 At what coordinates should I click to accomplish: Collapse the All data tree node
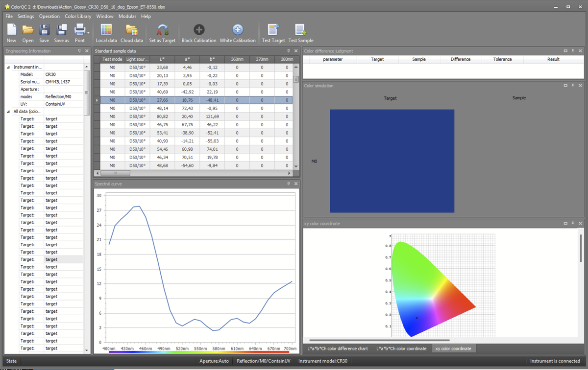coord(8,112)
